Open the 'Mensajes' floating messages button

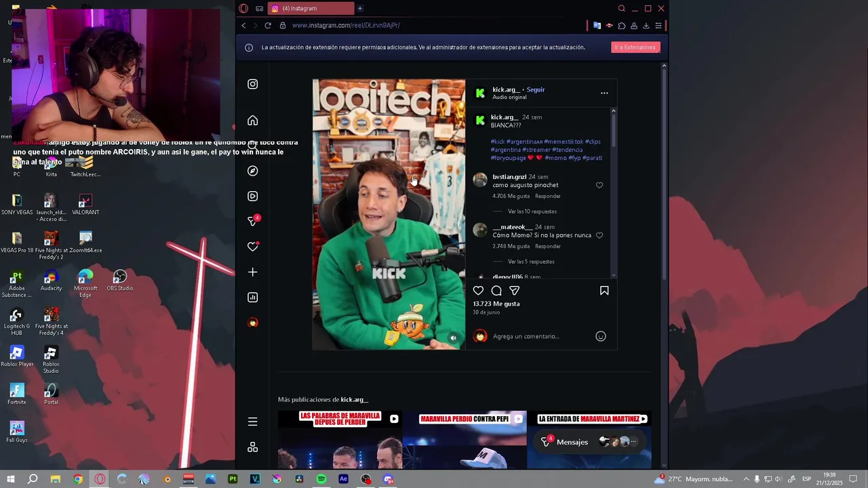click(589, 442)
